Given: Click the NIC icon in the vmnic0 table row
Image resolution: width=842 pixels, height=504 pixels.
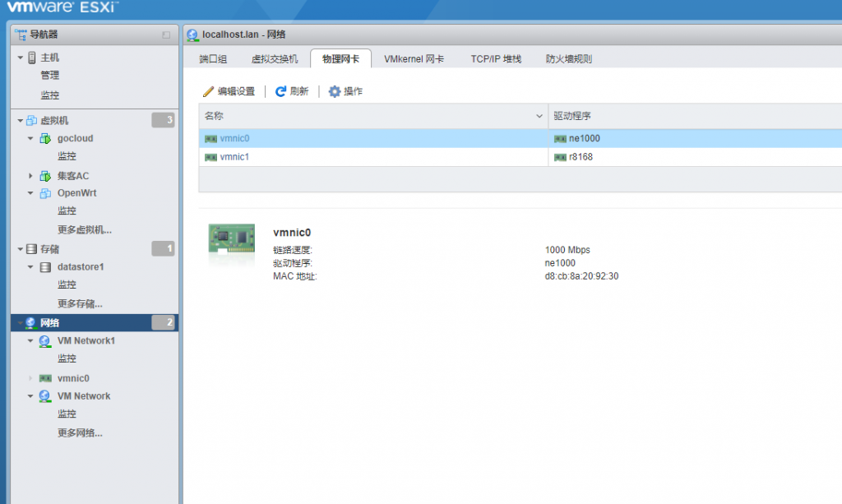Looking at the screenshot, I should coord(210,138).
